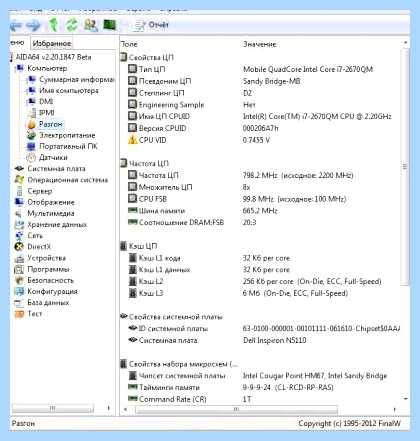Click the Операционная система category icon
Screen dimensions: 420x441
pyautogui.click(x=19, y=180)
